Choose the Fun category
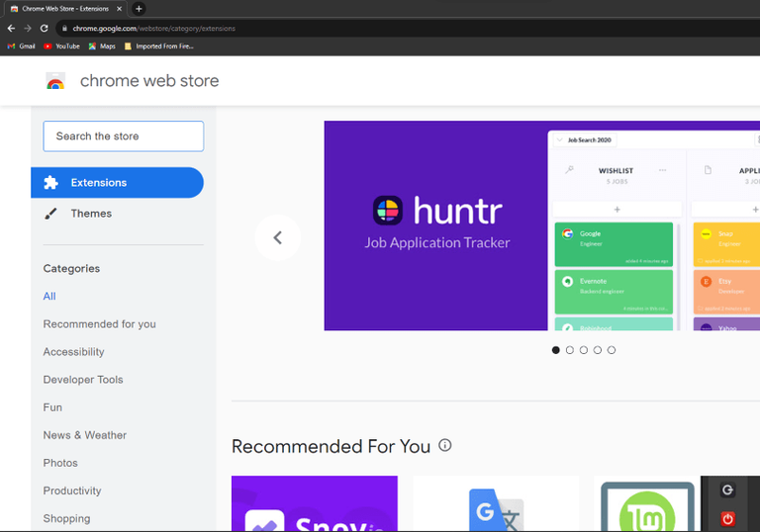760x532 pixels. [52, 407]
